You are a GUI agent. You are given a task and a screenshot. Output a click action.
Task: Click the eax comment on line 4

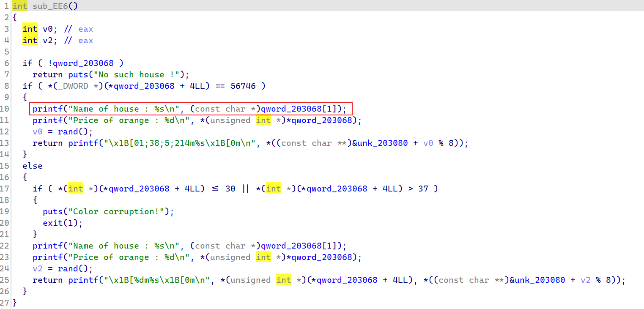click(x=85, y=40)
